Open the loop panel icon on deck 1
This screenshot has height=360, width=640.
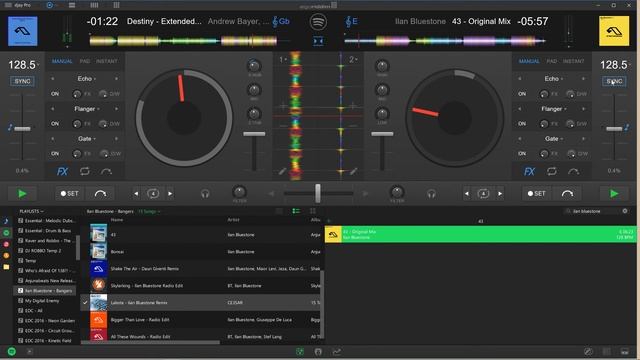pyautogui.click(x=84, y=171)
